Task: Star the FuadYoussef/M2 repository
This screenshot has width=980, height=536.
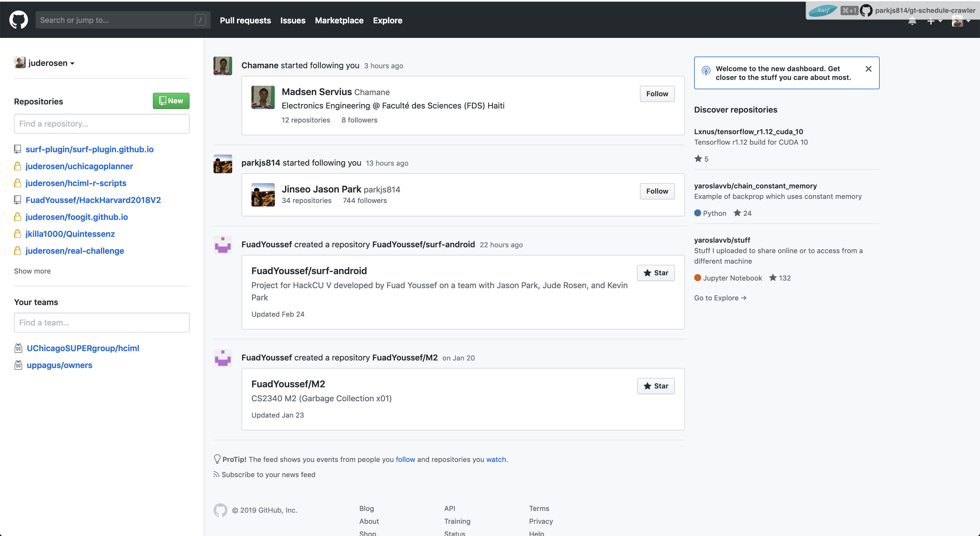Action: [655, 386]
